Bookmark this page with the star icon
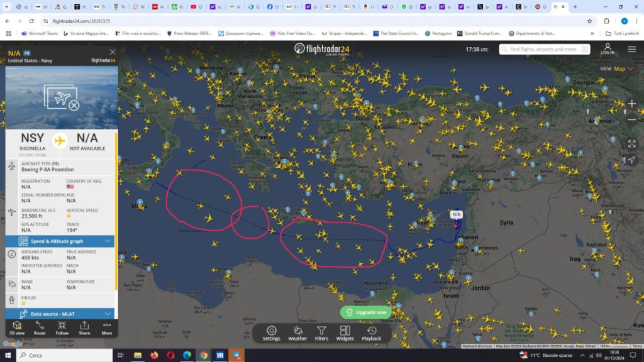The width and height of the screenshot is (644, 362). click(589, 21)
